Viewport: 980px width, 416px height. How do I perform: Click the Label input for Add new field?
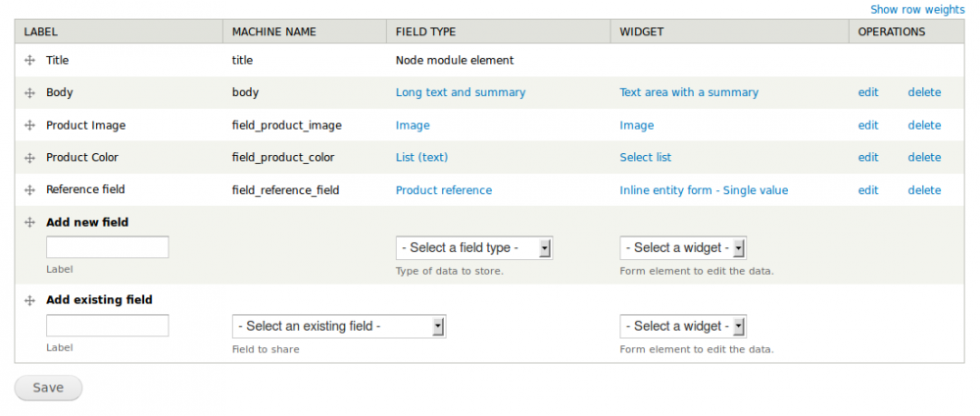pos(107,247)
